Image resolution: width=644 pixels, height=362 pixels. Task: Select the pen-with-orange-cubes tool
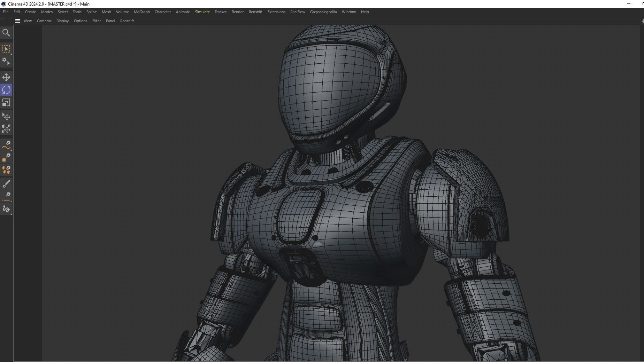(6, 170)
